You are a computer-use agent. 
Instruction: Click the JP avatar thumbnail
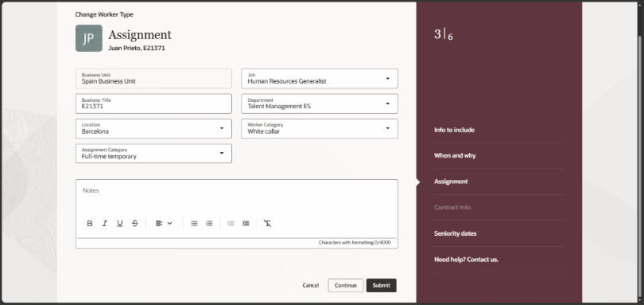89,38
